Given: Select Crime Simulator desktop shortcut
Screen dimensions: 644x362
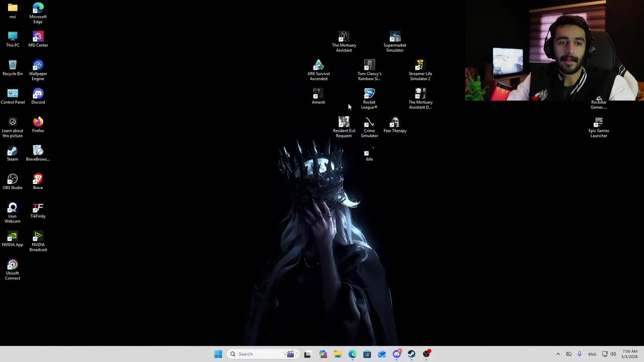Looking at the screenshot, I should [x=369, y=127].
